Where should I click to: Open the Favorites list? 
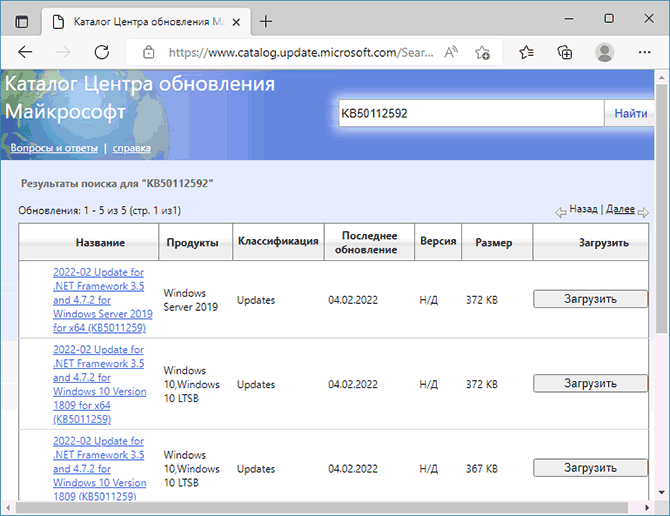click(x=526, y=52)
